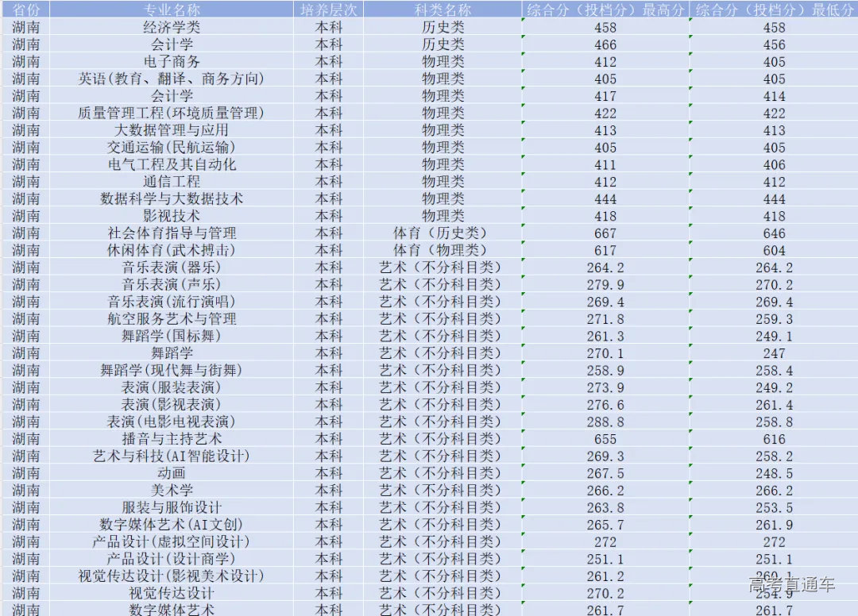Image resolution: width=858 pixels, height=616 pixels.
Task: Click the 最高分 score column header
Action: coord(605,10)
